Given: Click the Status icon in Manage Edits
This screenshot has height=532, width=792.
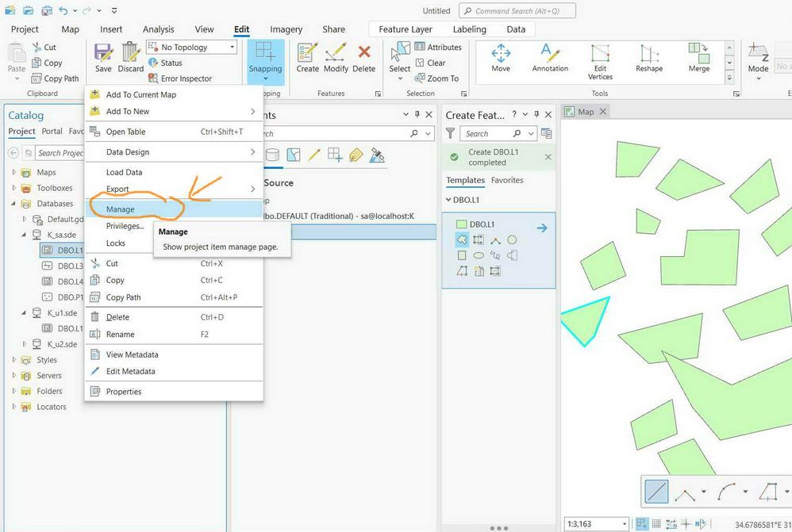Looking at the screenshot, I should 153,63.
